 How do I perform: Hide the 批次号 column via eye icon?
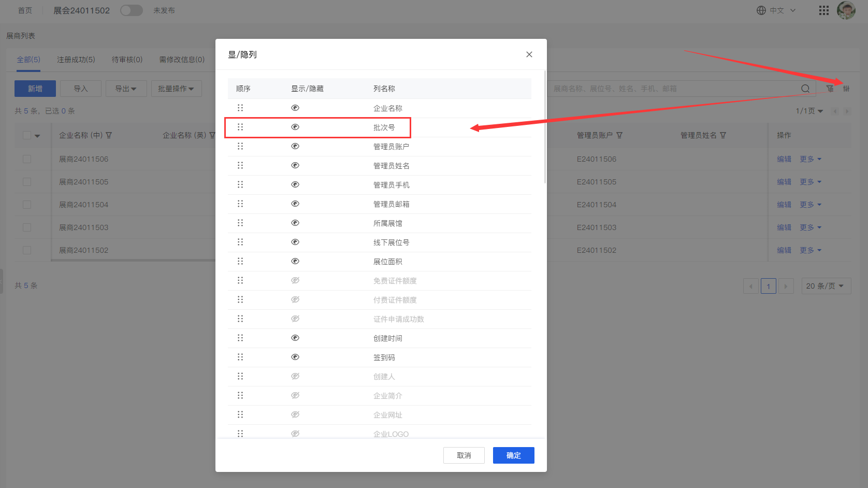pyautogui.click(x=295, y=127)
